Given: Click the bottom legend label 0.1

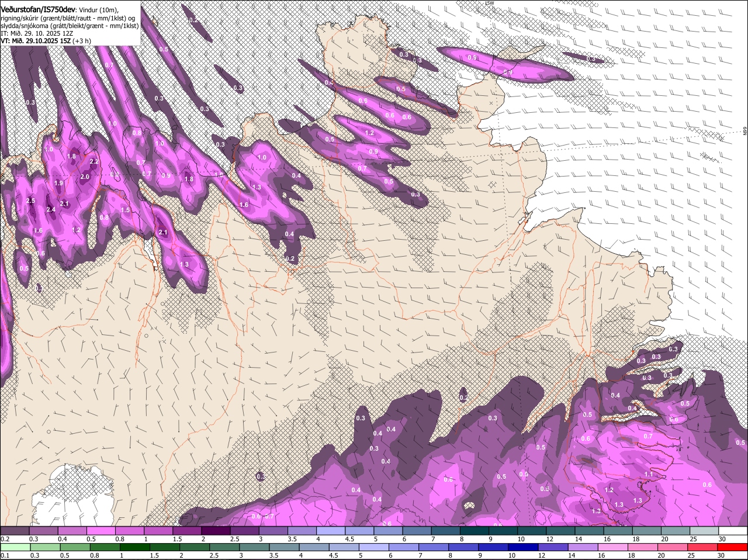Looking at the screenshot, I should coord(5,555).
